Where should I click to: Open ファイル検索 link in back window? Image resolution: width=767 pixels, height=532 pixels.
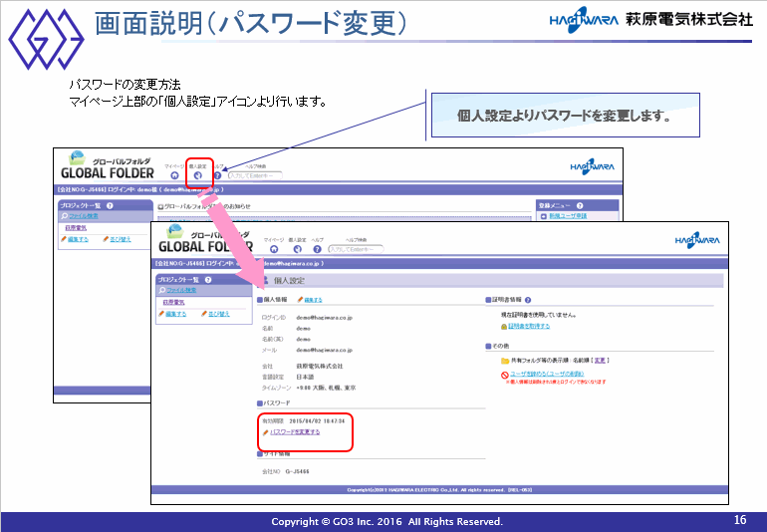pyautogui.click(x=83, y=216)
